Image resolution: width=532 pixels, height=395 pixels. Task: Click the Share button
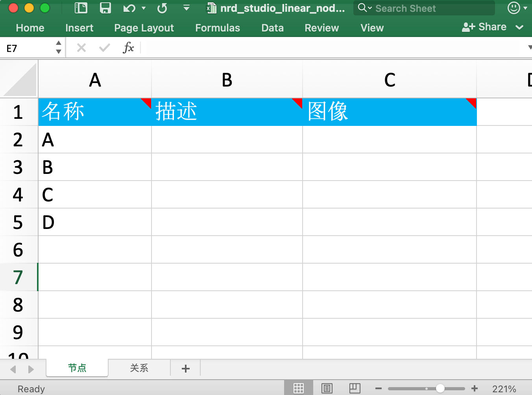point(484,27)
